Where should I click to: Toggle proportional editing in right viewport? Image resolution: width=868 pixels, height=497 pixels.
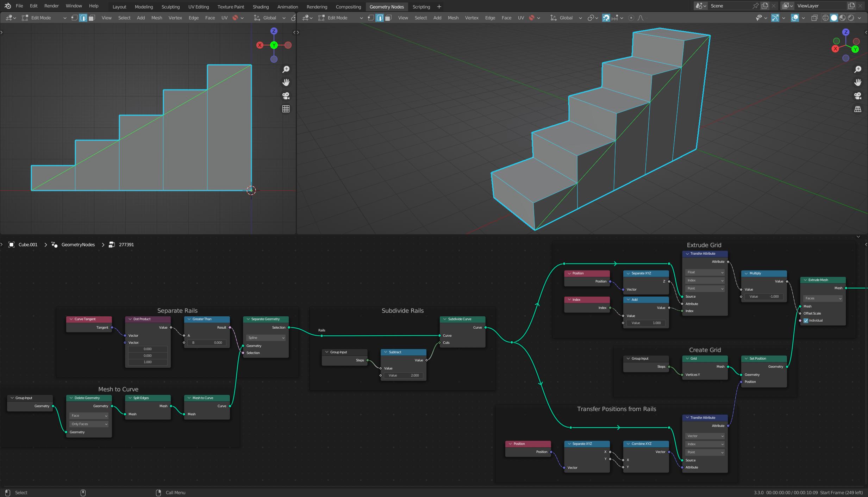pos(631,18)
